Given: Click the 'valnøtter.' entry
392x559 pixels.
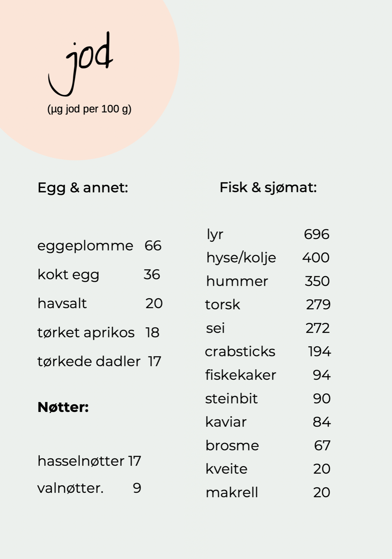Looking at the screenshot, I should click(x=71, y=488).
